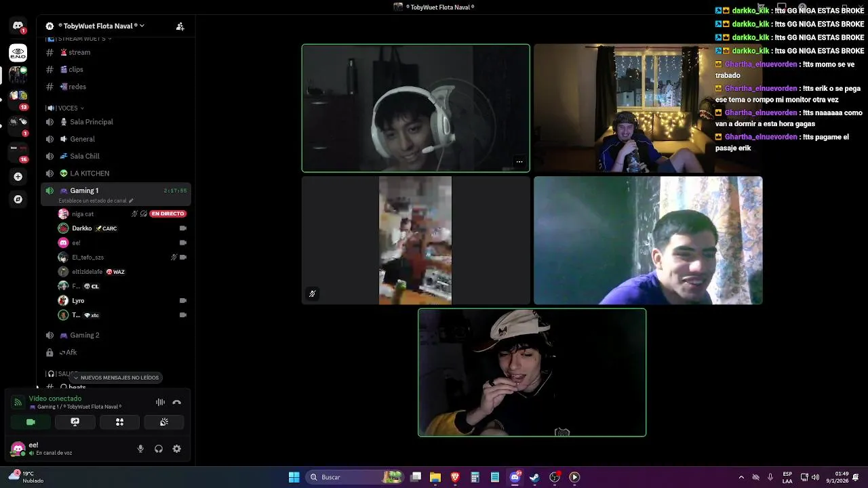Screen dimensions: 868x488
Task: Open the Windows Start menu
Action: coord(294,477)
